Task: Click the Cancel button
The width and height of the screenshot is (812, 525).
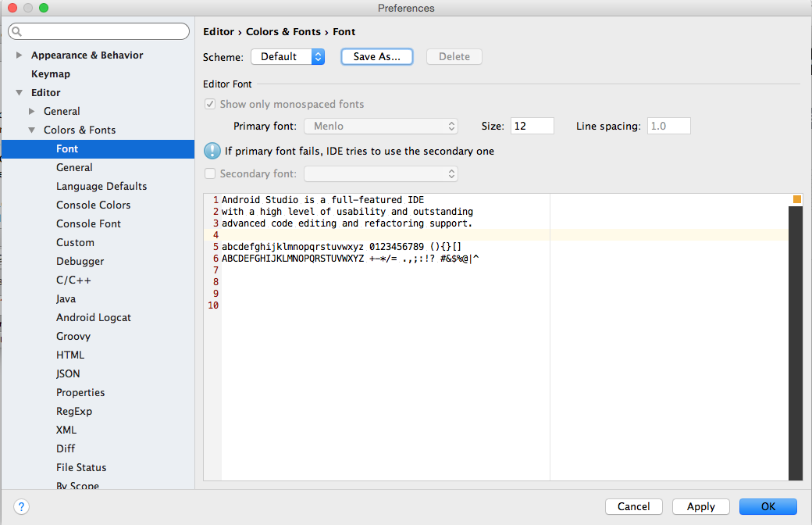Action: [x=634, y=506]
